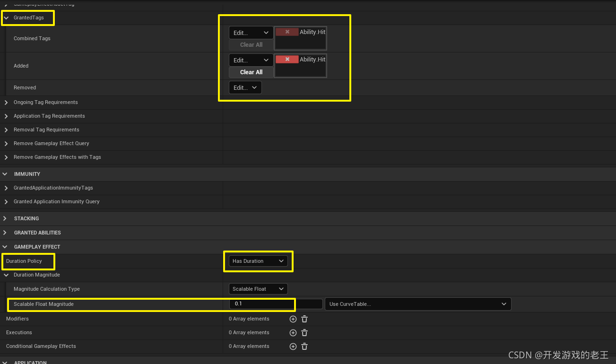Select the Added property row label

pyautogui.click(x=21, y=66)
